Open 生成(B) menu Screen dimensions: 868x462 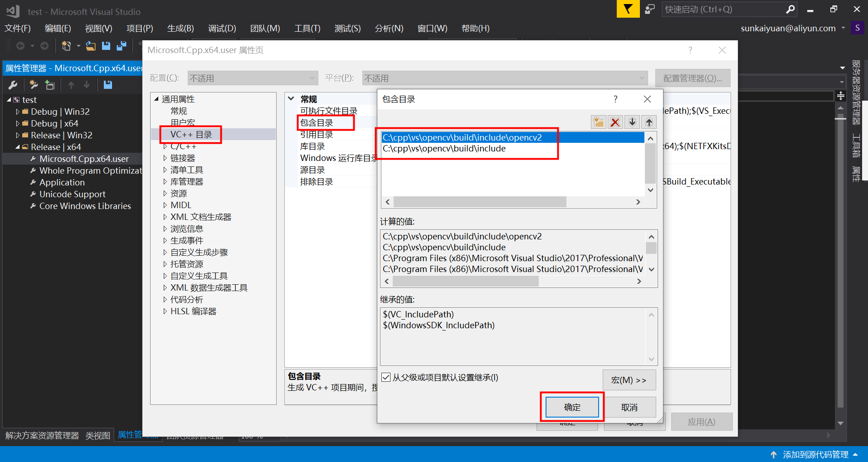pos(180,28)
